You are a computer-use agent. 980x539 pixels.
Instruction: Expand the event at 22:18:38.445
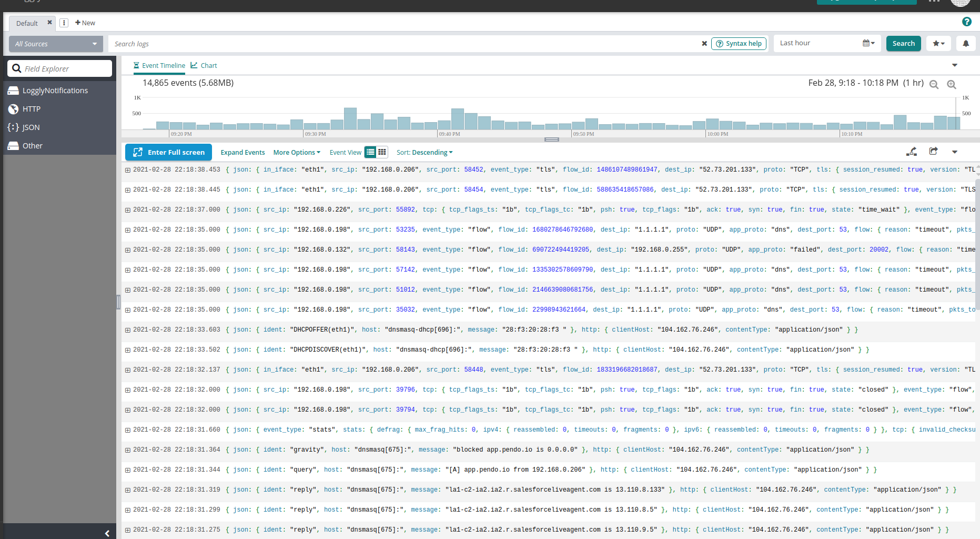click(128, 190)
